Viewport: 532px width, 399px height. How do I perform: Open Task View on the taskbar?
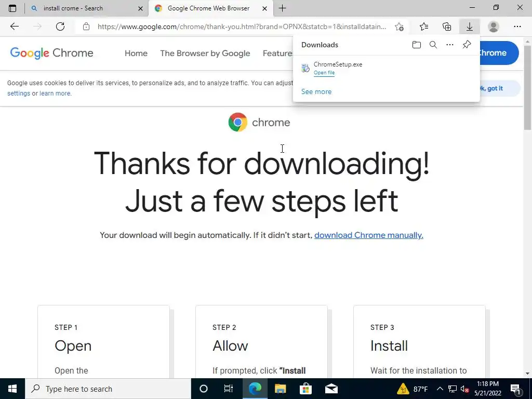pos(229,389)
